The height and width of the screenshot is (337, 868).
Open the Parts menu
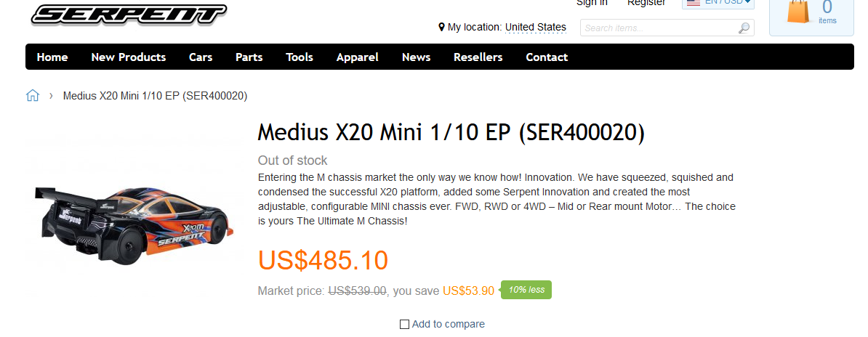coord(249,57)
